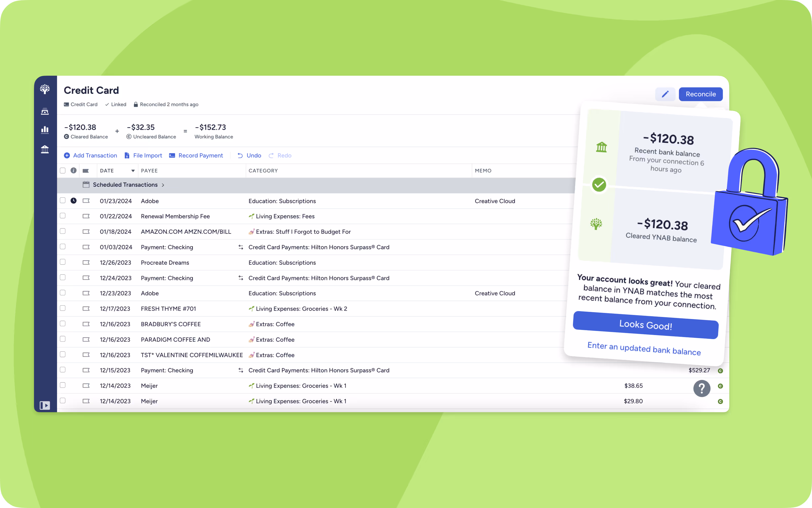
Task: Click the transfer arrows icon on 12/24/2023 payment
Action: 241,278
